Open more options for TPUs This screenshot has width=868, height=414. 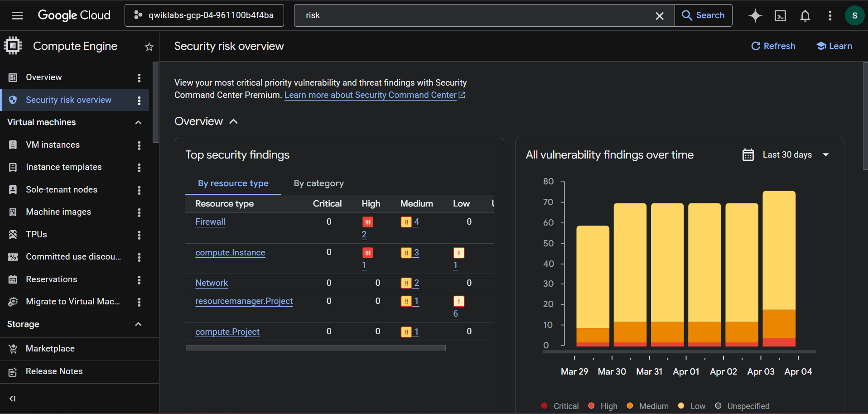[139, 235]
